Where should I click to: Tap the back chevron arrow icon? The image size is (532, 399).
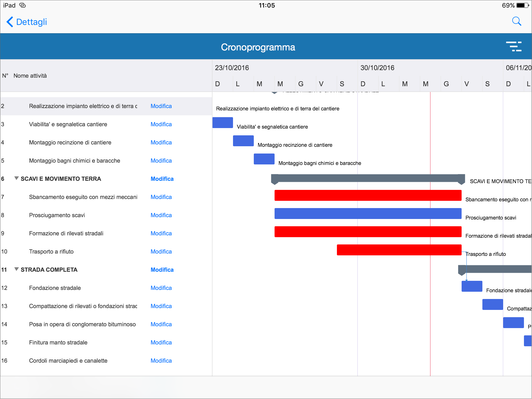click(x=10, y=22)
